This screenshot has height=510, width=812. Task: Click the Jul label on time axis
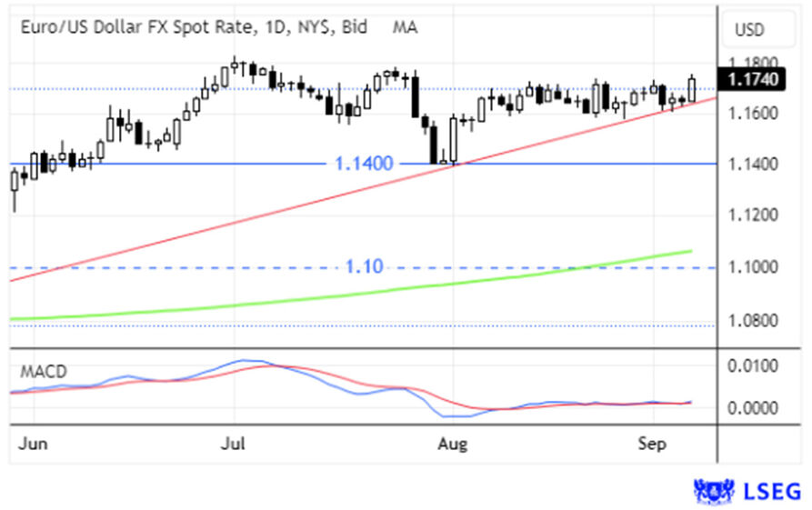[x=233, y=444]
